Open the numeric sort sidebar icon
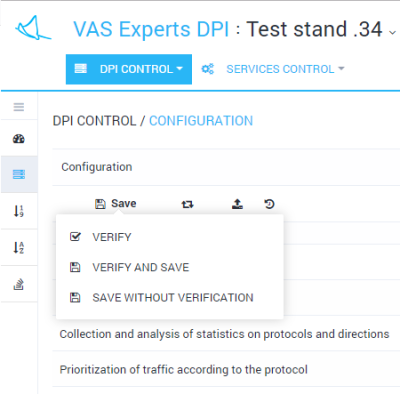This screenshot has height=394, width=400. (19, 211)
